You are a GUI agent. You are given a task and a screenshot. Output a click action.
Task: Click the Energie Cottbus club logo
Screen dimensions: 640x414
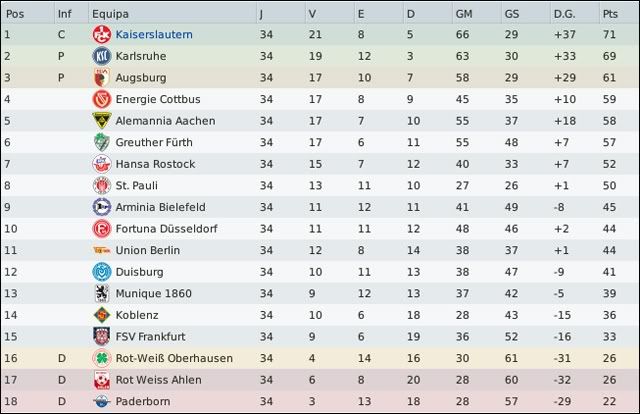100,99
